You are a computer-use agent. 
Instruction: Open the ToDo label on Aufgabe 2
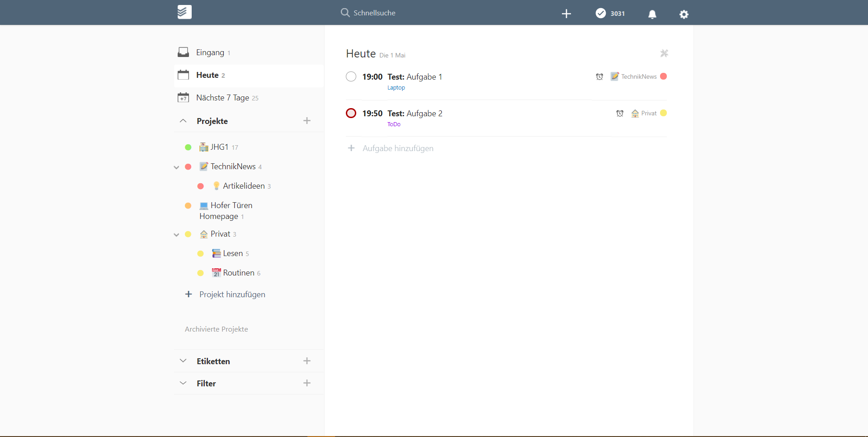(394, 124)
